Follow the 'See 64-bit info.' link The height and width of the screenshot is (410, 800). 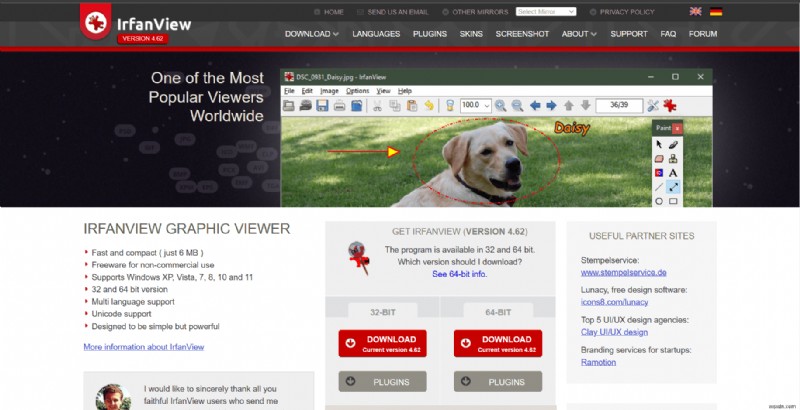pos(459,274)
